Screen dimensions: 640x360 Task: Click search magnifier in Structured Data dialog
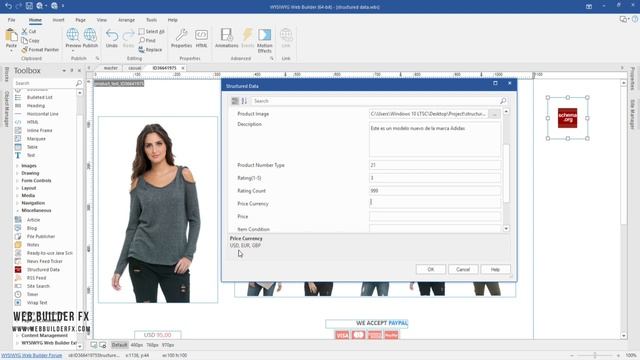point(503,101)
